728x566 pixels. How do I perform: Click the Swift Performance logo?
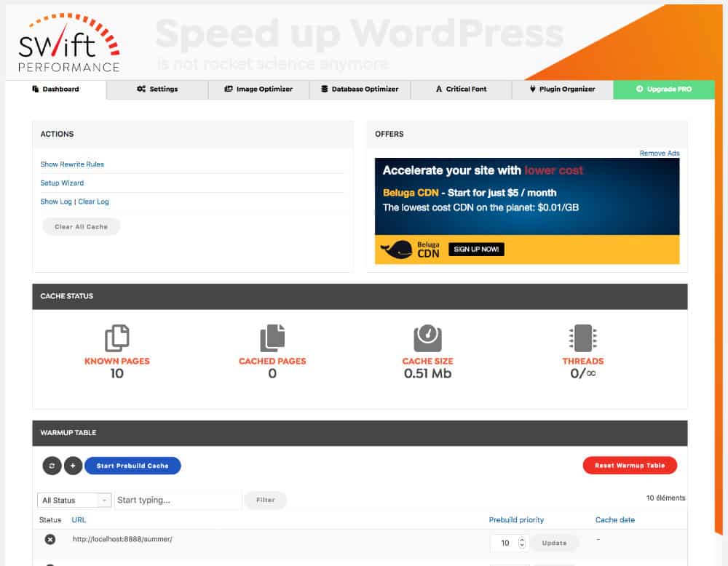[70, 43]
